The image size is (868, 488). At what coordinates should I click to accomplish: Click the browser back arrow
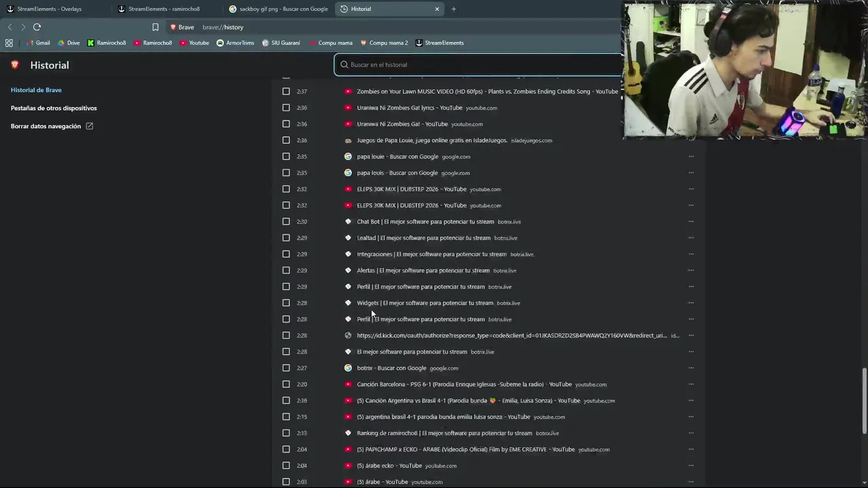click(x=9, y=27)
